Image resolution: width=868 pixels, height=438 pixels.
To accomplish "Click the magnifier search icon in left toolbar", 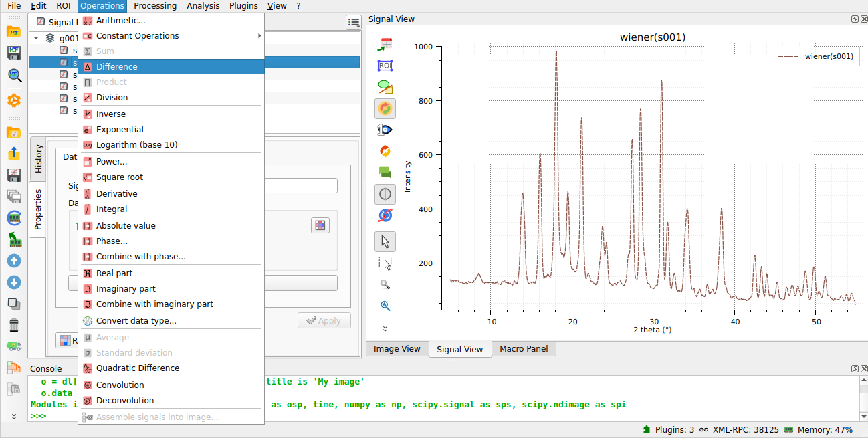I will coord(14,75).
